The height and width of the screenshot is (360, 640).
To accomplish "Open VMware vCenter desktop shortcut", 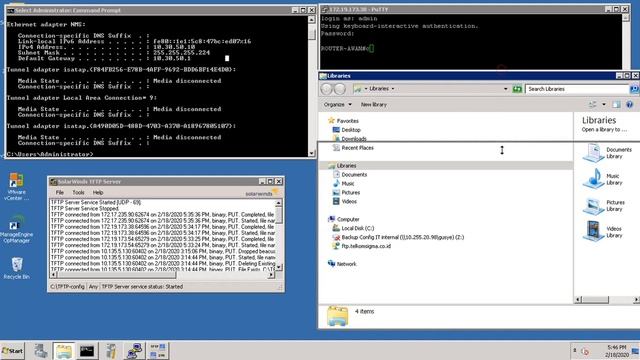I will (16, 186).
